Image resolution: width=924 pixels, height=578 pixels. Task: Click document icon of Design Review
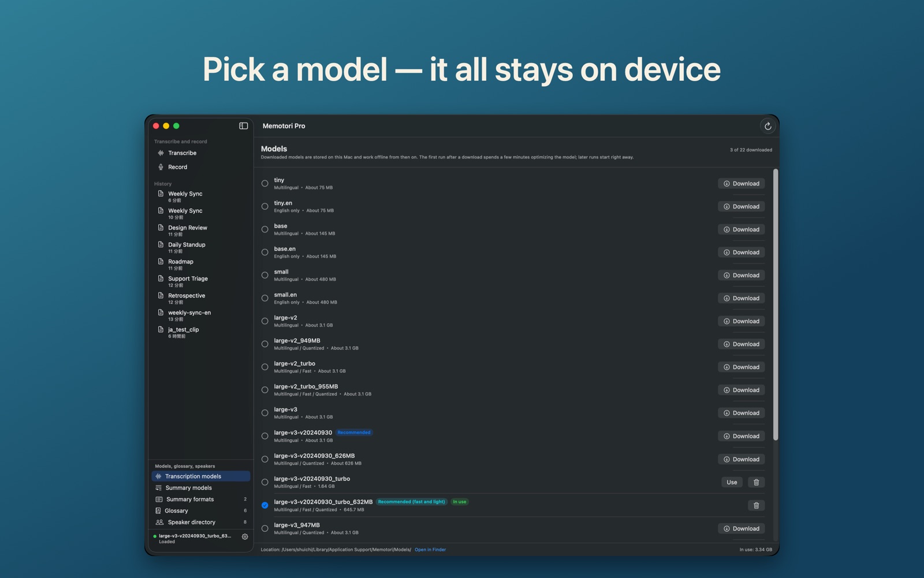[161, 228]
